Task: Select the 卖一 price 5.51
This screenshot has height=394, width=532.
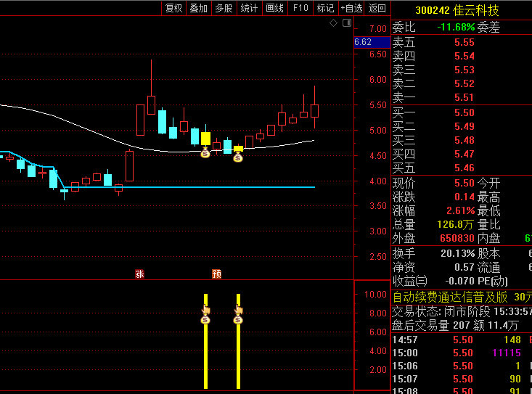Action: [x=464, y=98]
